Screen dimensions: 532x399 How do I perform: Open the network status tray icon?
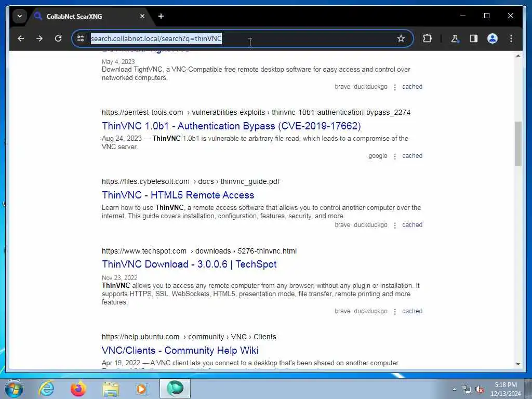tap(467, 389)
